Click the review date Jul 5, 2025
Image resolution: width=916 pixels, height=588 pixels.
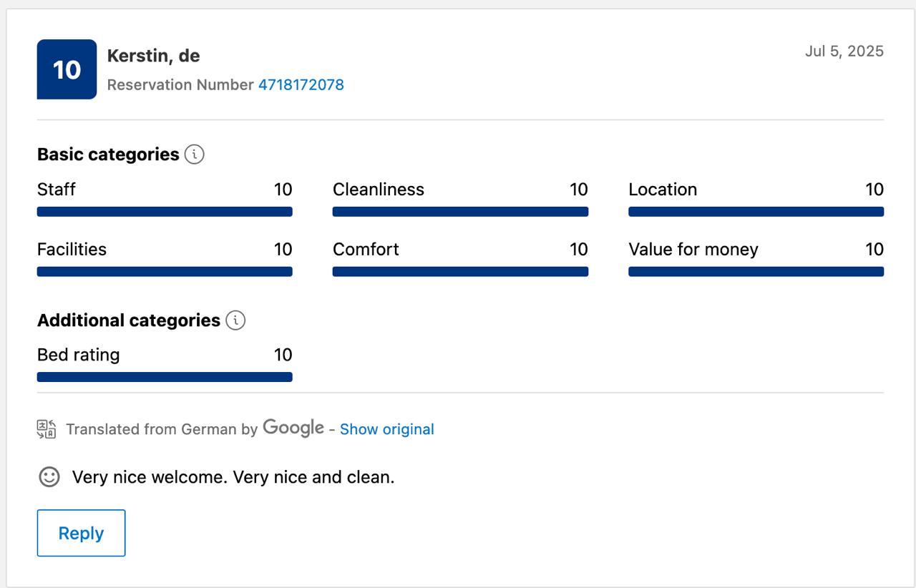844,52
